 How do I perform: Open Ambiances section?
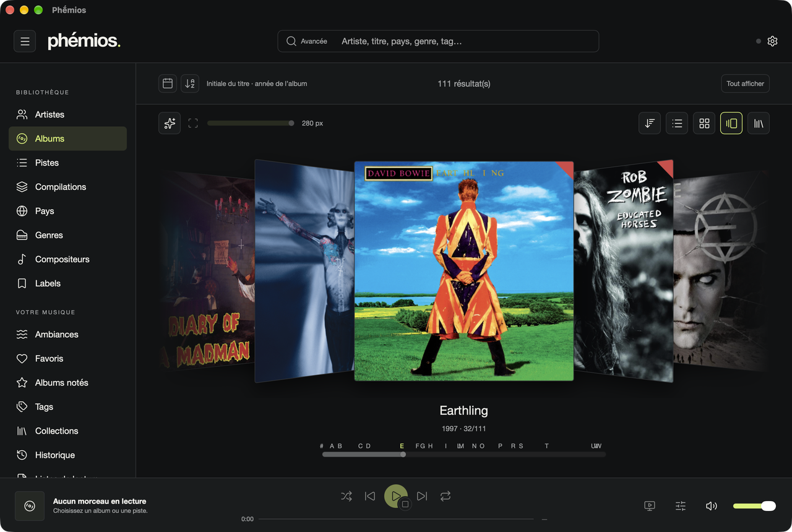(67, 334)
